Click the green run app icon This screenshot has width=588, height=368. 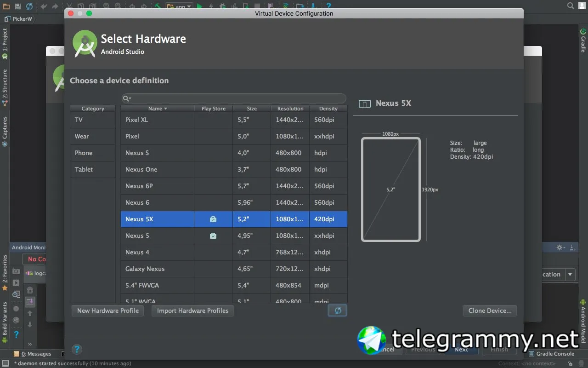click(x=200, y=6)
